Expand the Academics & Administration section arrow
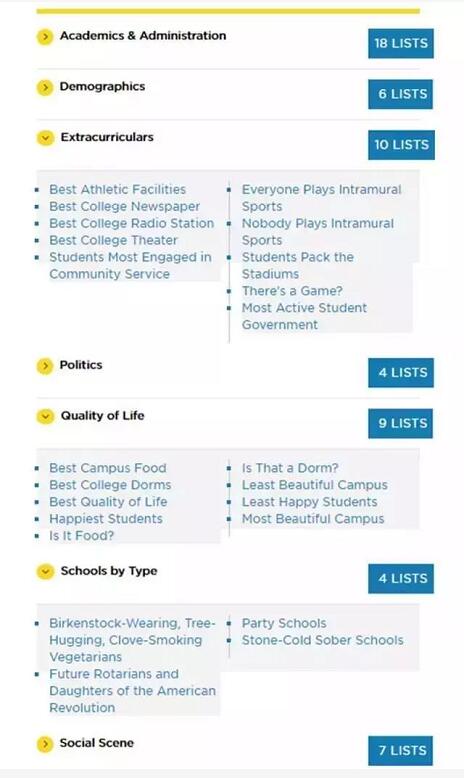Image resolution: width=464 pixels, height=778 pixels. (x=45, y=37)
